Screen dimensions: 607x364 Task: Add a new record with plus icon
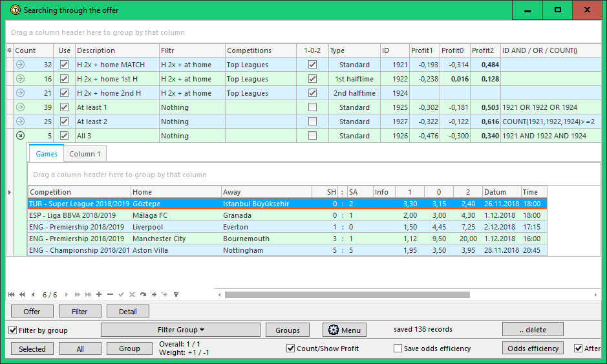pos(99,295)
